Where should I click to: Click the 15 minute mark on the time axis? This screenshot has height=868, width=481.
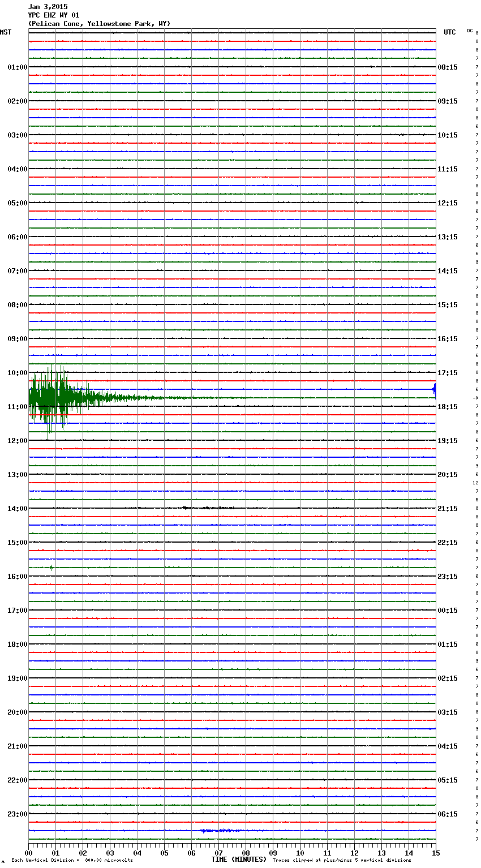pos(435,853)
